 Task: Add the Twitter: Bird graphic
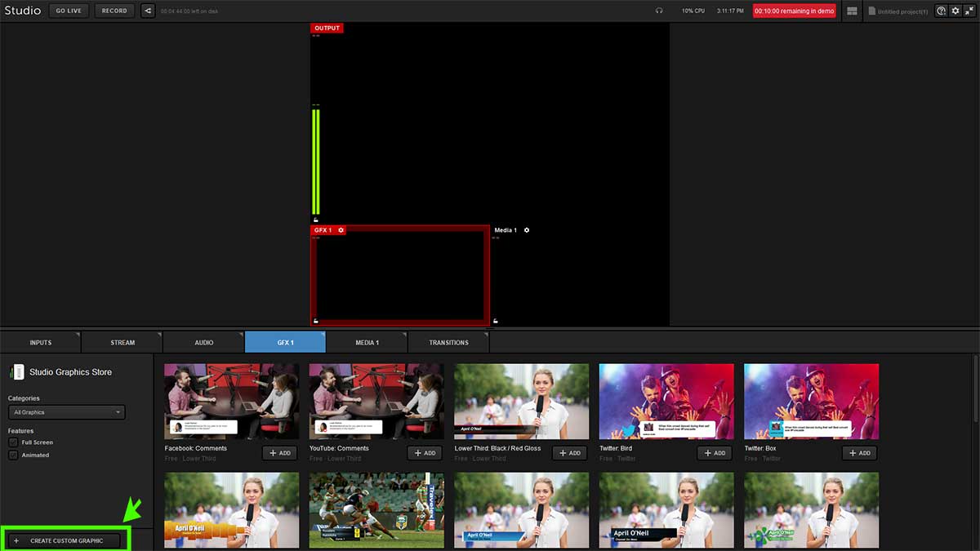coord(715,453)
